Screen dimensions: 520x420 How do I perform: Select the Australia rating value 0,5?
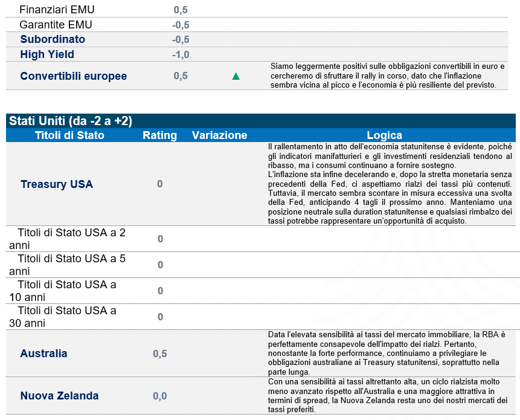tap(159, 354)
